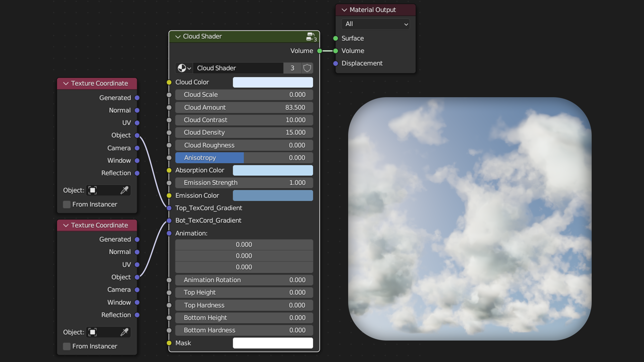Click the Volume output socket of Cloud Shader

tap(319, 51)
